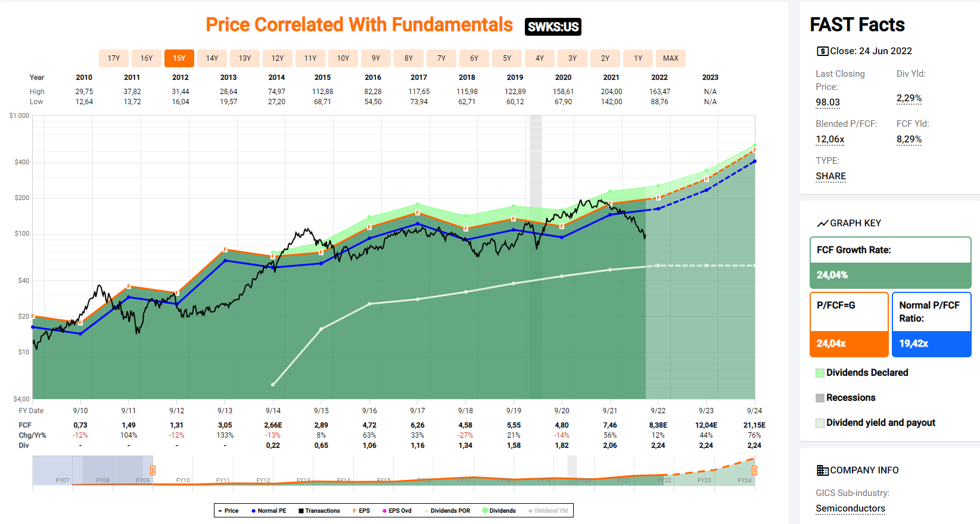
Task: Switch to the MAX time range
Action: pos(671,58)
